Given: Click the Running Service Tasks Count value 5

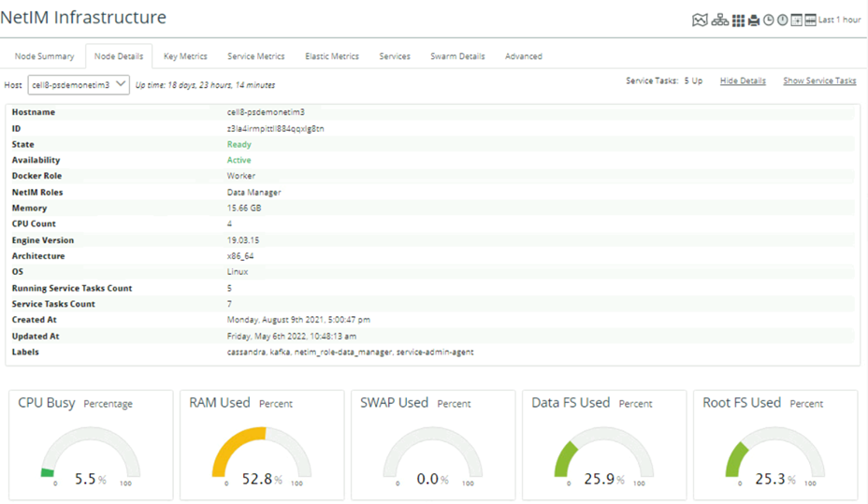Looking at the screenshot, I should (x=229, y=288).
